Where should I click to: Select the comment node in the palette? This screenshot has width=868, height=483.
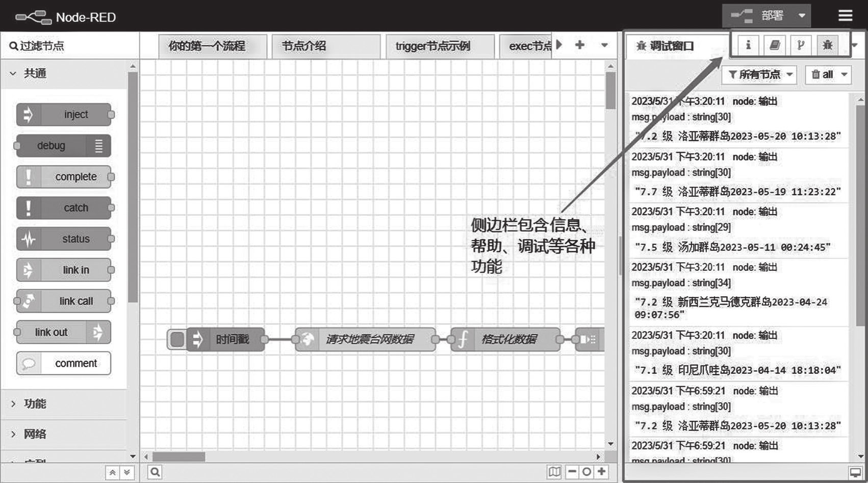point(64,363)
